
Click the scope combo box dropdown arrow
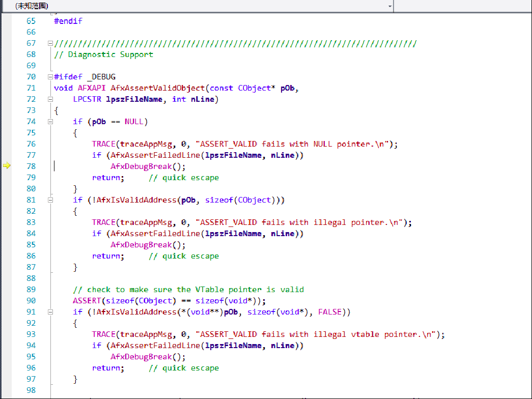pos(390,6)
